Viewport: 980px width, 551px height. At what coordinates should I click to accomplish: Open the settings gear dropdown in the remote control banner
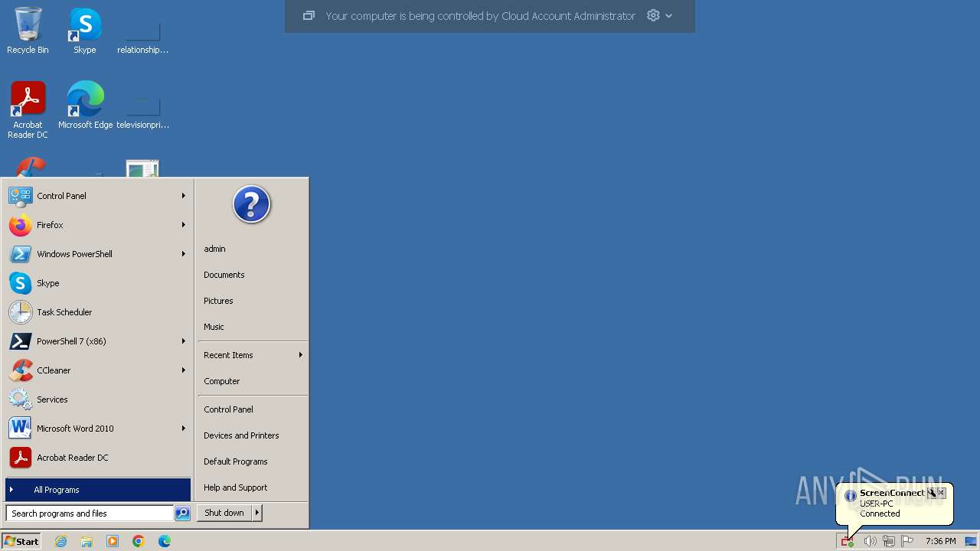click(x=659, y=15)
